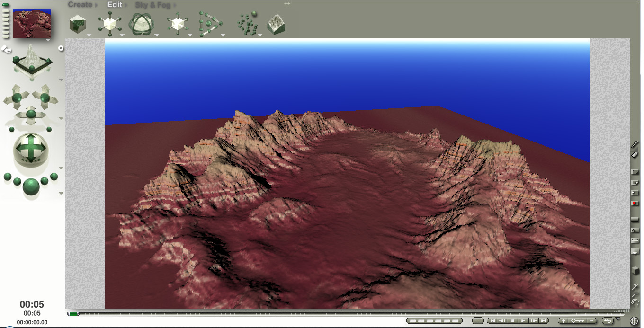Image resolution: width=644 pixels, height=328 pixels.
Task: Add a keyframe with plus button
Action: 563,320
